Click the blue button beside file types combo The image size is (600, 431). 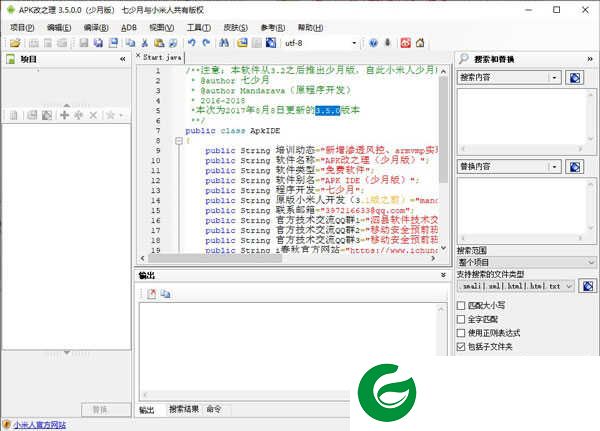[x=588, y=286]
